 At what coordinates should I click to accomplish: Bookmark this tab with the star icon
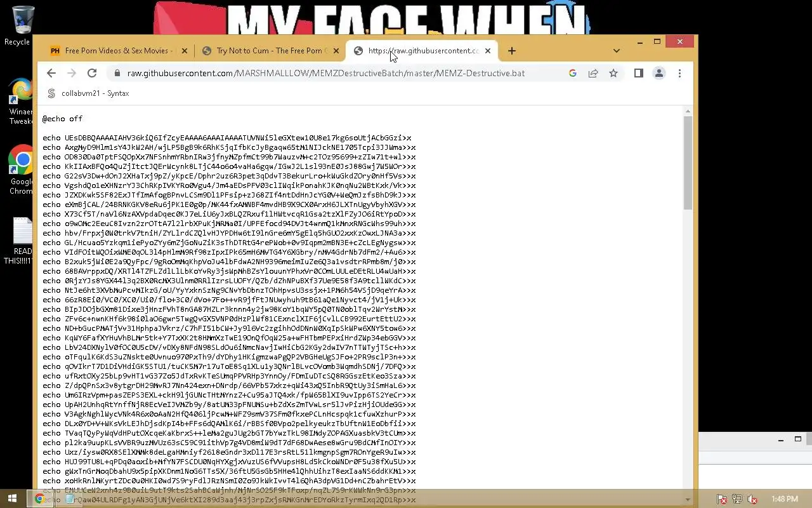tap(613, 73)
